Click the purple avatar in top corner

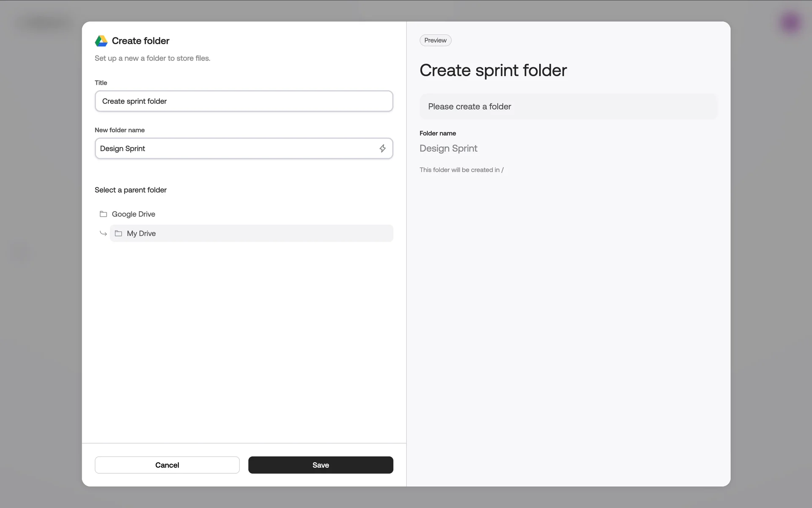(790, 23)
